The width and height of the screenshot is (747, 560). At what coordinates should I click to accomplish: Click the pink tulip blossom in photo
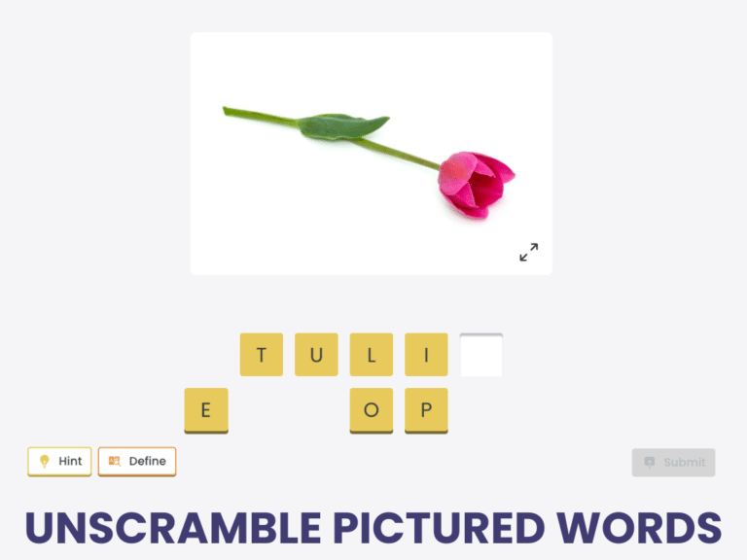[474, 182]
